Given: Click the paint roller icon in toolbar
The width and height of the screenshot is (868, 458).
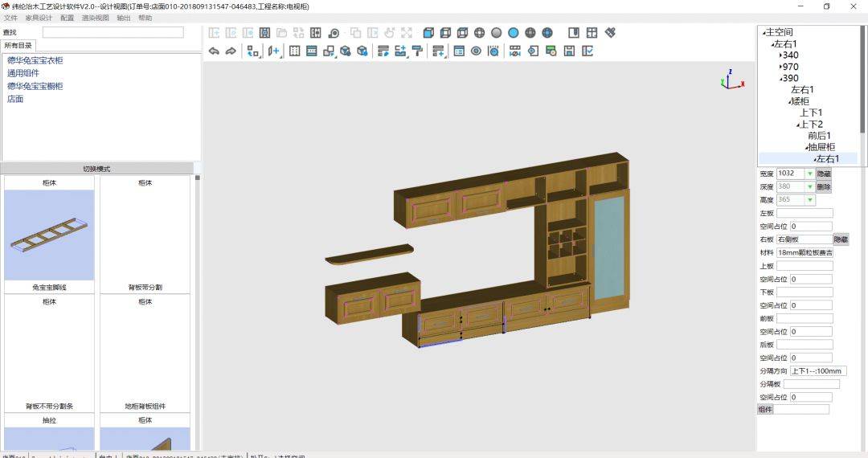Looking at the screenshot, I should point(417,51).
